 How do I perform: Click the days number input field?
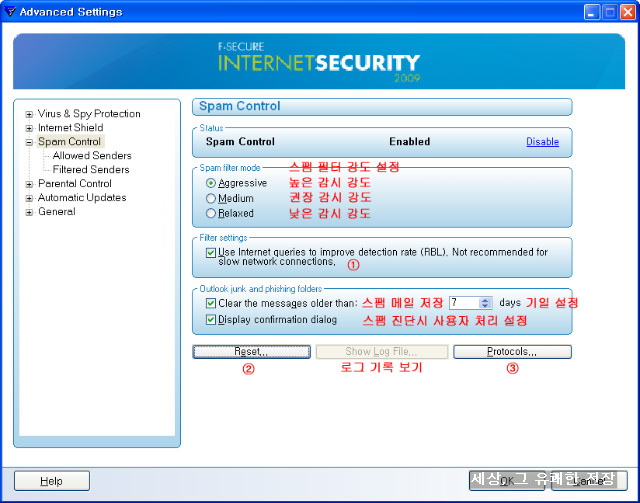click(464, 303)
